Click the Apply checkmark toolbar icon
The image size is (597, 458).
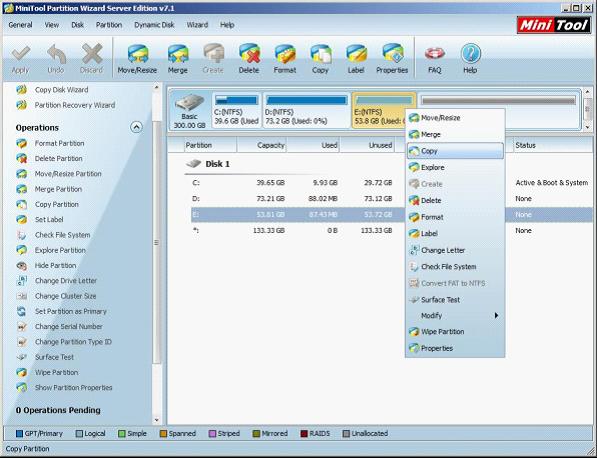20,59
